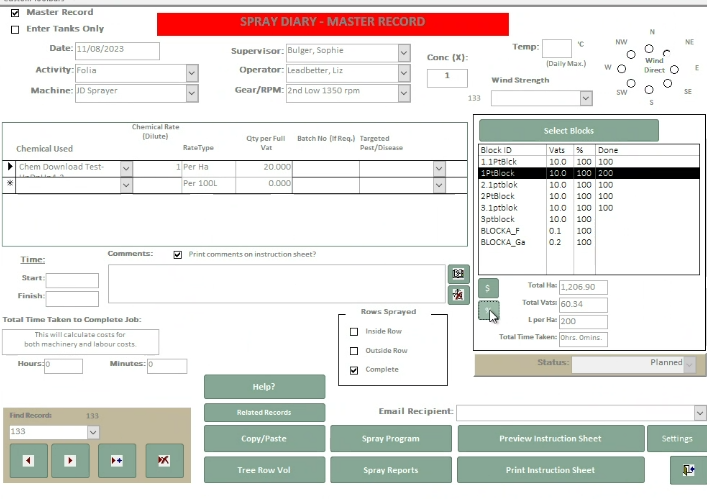Open the Machine dropdown
The width and height of the screenshot is (707, 499).
pos(192,93)
